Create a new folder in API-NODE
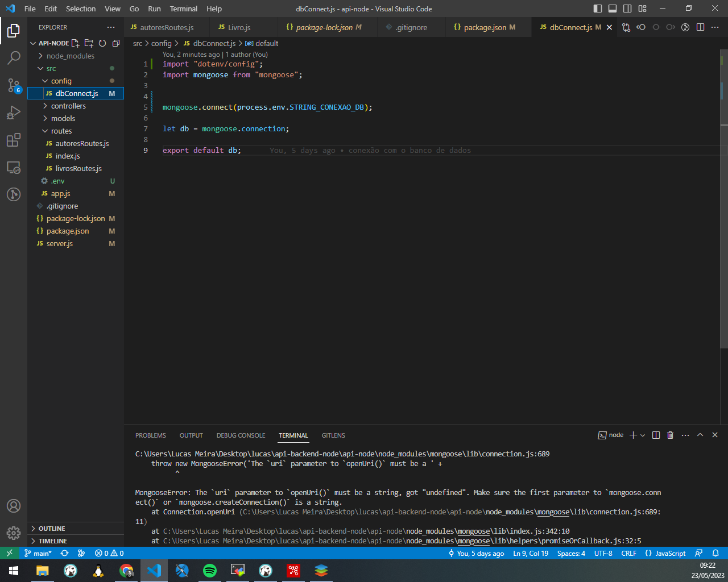 [89, 43]
